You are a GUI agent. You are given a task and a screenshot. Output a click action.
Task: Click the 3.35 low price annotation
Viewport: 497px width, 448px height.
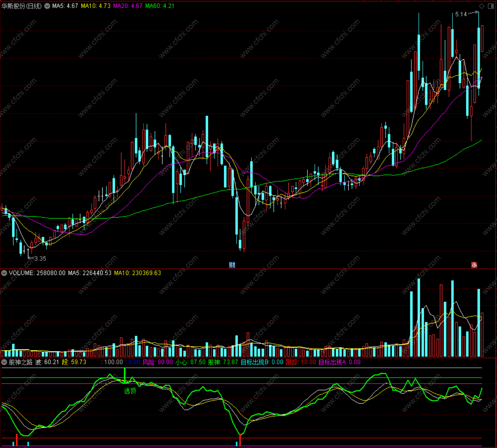coord(40,258)
